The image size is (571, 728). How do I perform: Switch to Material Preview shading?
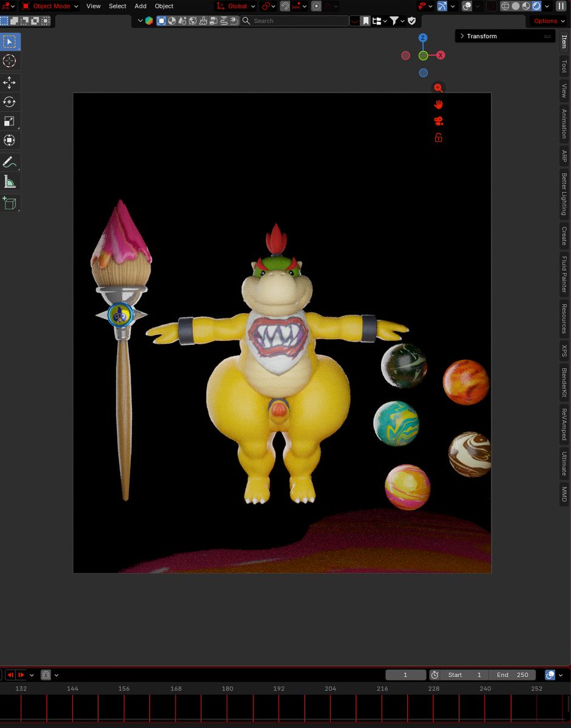point(526,6)
